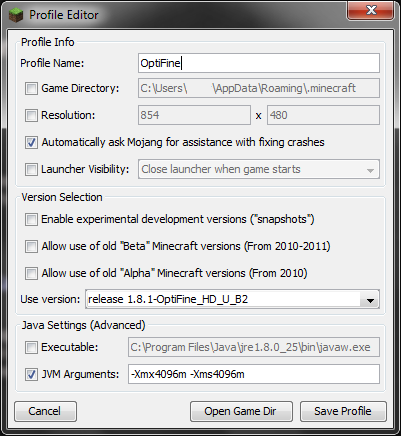Enable the Java Executable checkbox

point(31,347)
